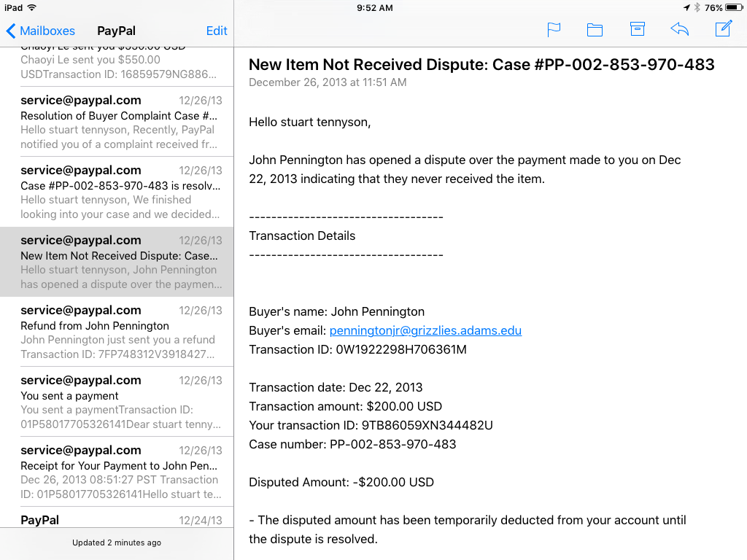Tap Buyer's name: John Pennington line
747x560 pixels.
pos(336,311)
